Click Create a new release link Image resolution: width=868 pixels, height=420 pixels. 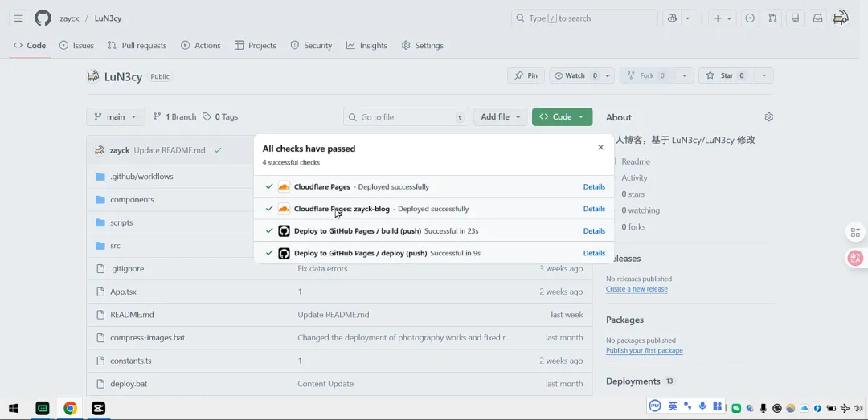(637, 289)
